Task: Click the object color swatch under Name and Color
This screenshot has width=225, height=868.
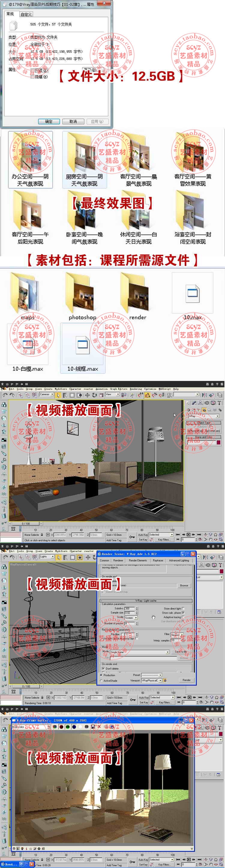Action: click(x=218, y=443)
